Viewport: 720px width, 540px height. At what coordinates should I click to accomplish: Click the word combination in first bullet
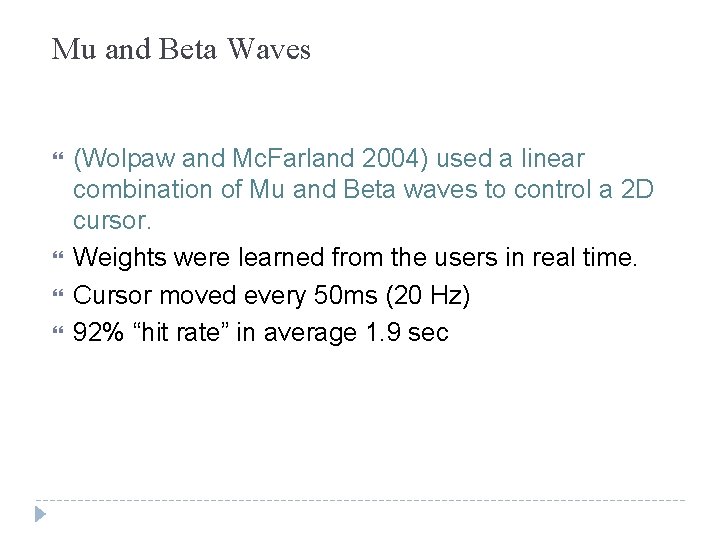142,189
